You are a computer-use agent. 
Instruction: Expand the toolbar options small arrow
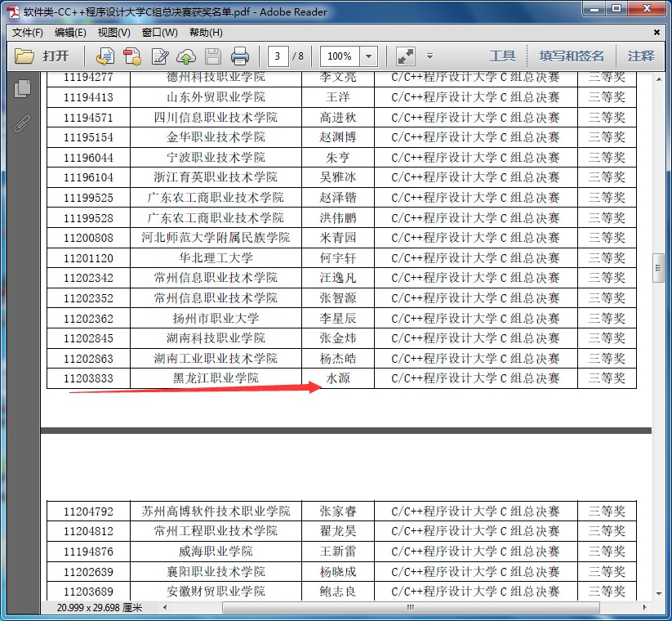tap(429, 56)
